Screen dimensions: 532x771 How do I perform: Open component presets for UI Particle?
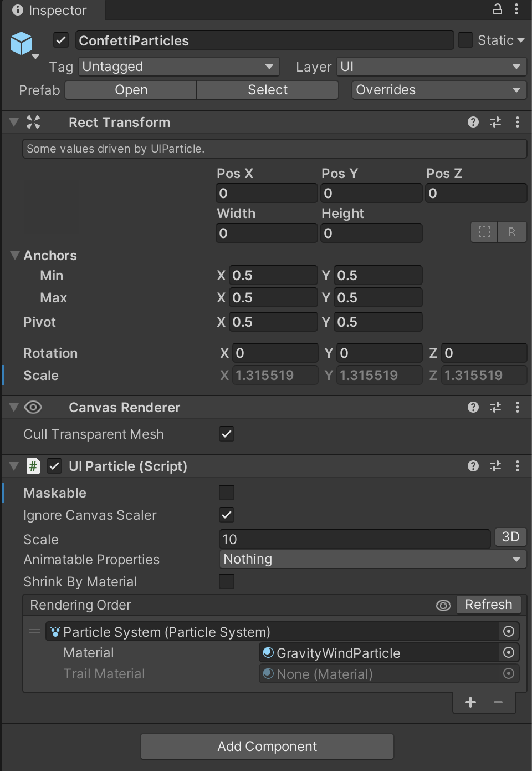click(495, 466)
